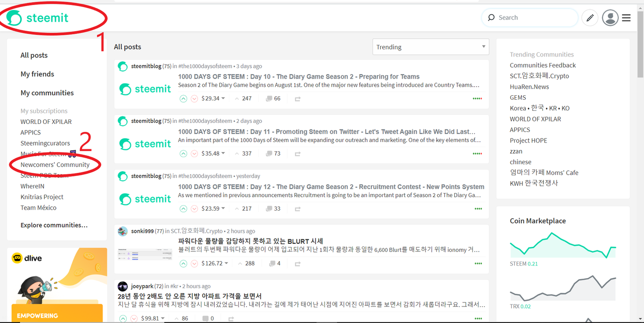644x323 pixels.
Task: Expand the $23.59 payout details
Action: [213, 209]
